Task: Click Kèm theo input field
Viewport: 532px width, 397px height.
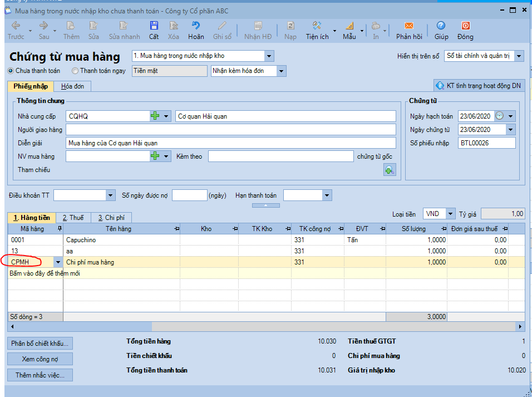Action: click(x=281, y=156)
